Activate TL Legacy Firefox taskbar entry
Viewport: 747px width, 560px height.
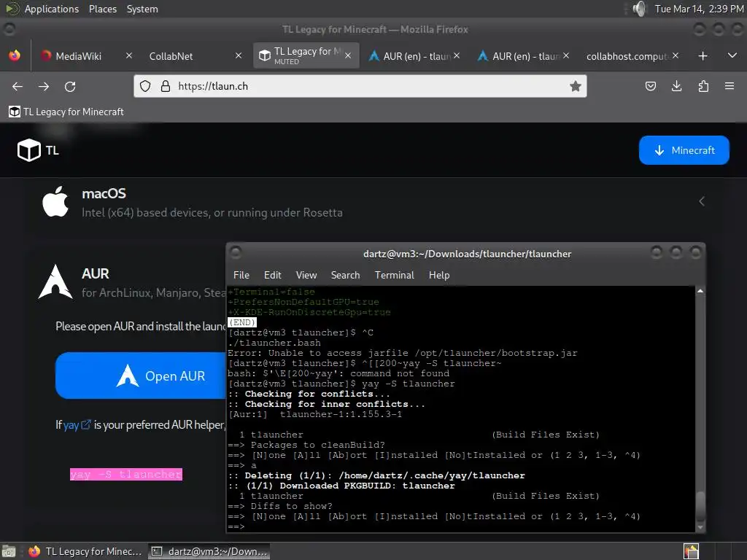pyautogui.click(x=85, y=551)
